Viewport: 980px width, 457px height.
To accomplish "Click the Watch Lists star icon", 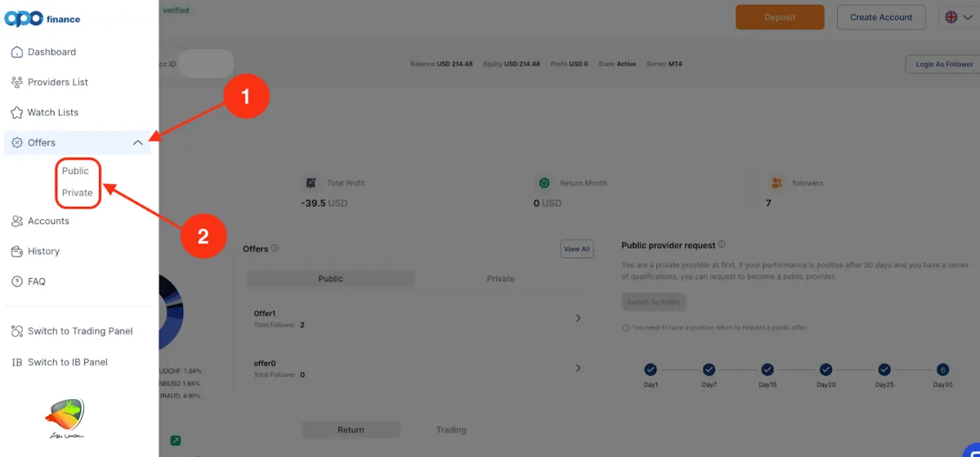I will click(x=17, y=113).
